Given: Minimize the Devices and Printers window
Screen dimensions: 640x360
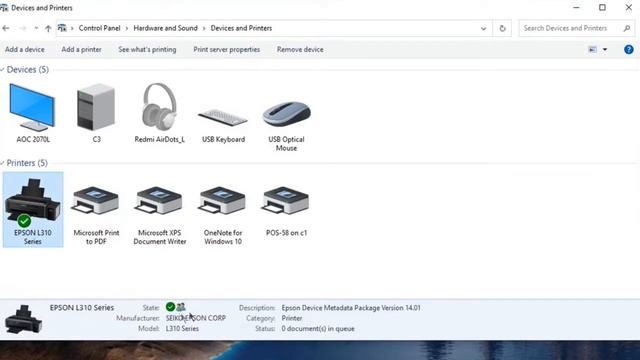Looking at the screenshot, I should (x=576, y=7).
